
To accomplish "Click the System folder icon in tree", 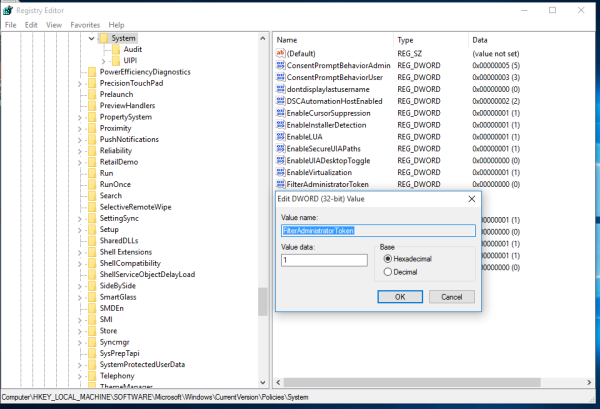I will (104, 38).
